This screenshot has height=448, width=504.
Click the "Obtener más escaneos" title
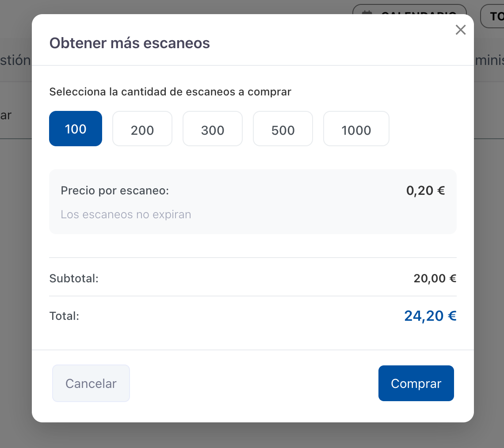tap(130, 43)
